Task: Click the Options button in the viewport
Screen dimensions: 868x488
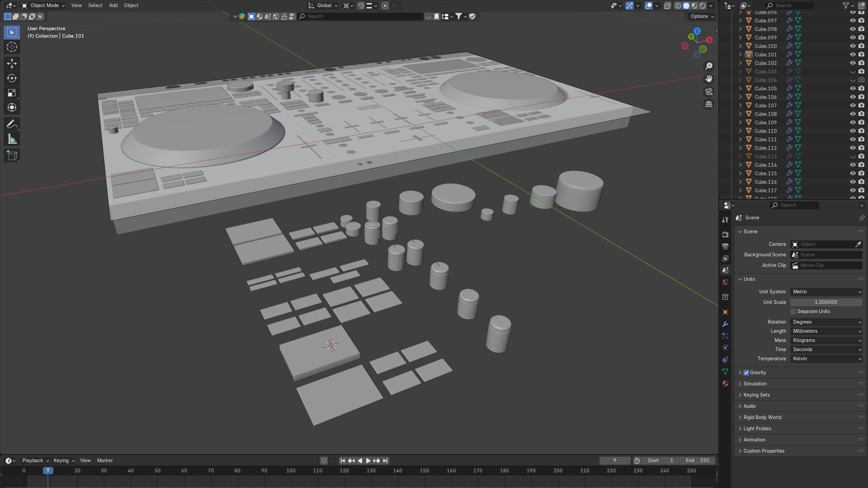Action: pyautogui.click(x=702, y=16)
